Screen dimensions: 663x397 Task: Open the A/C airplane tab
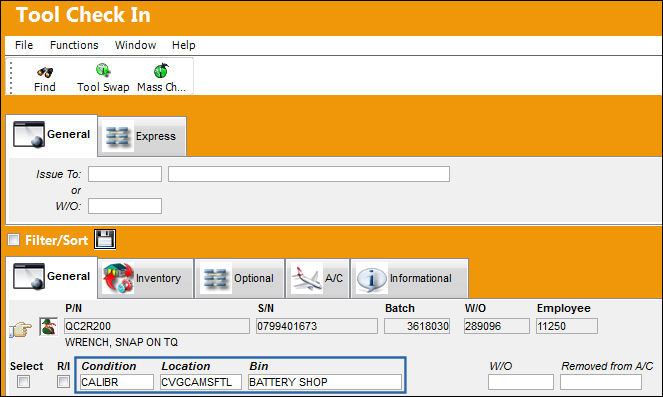pos(318,278)
